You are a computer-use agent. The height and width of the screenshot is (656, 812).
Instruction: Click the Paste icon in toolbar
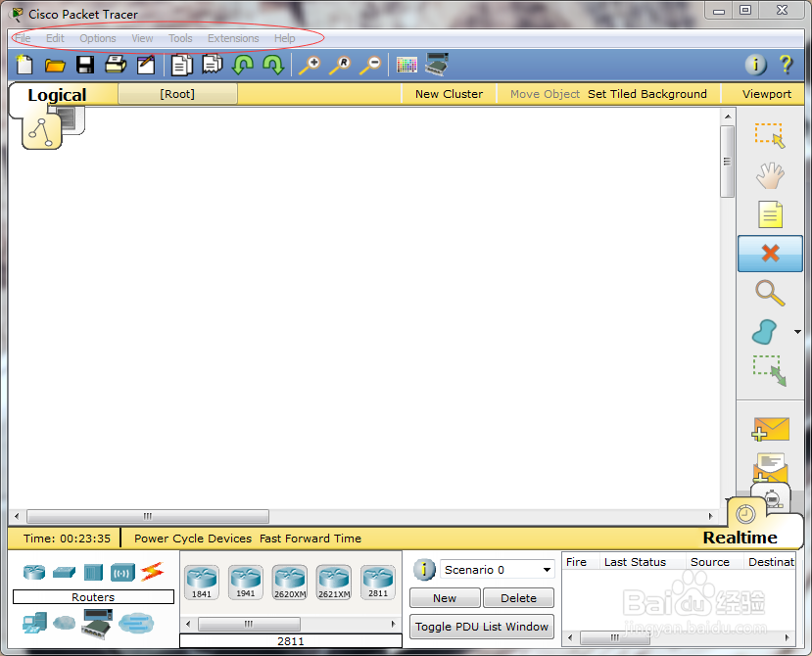[213, 65]
